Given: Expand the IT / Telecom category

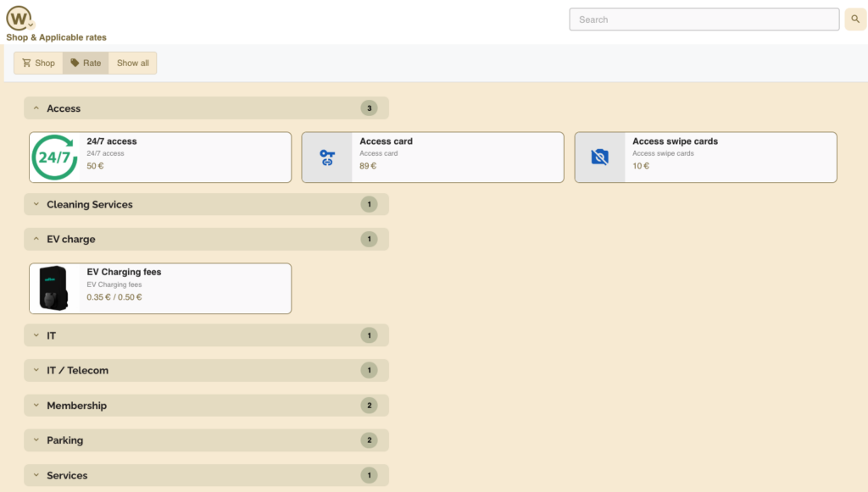Looking at the screenshot, I should (x=36, y=371).
